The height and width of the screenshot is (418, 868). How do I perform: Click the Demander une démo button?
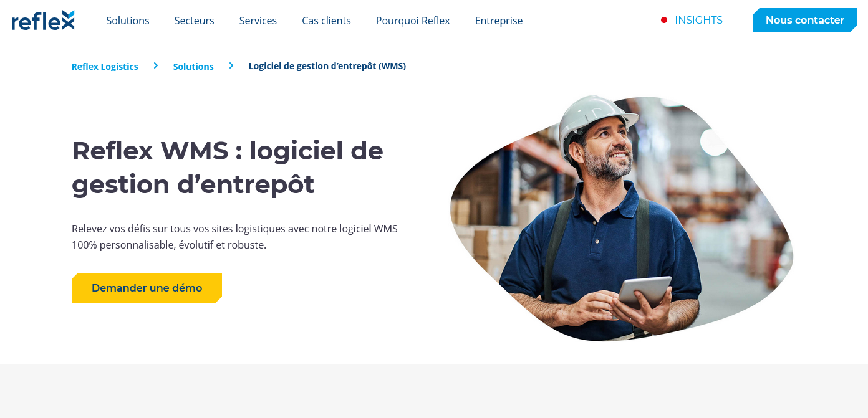pos(147,288)
